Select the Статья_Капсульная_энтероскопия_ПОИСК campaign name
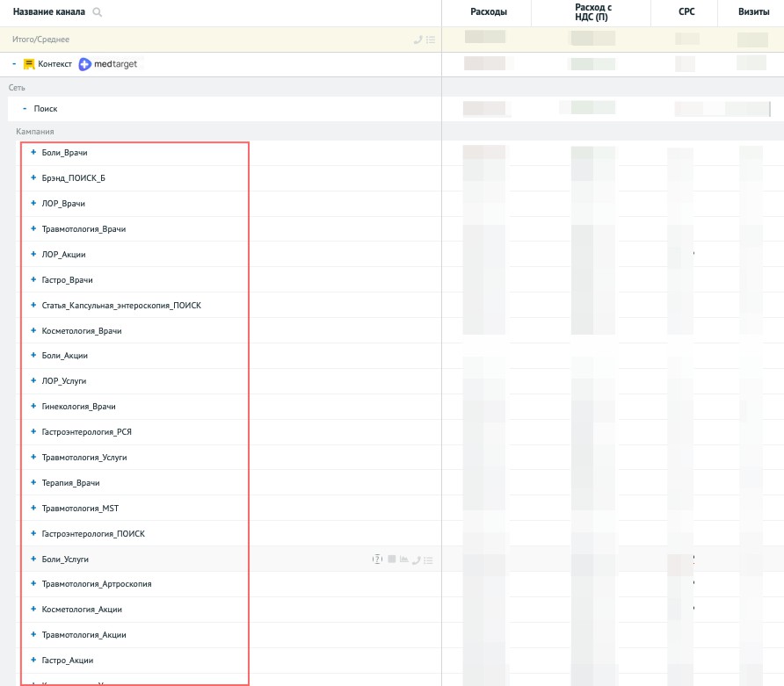Viewport: 784px width, 686px height. pos(121,306)
